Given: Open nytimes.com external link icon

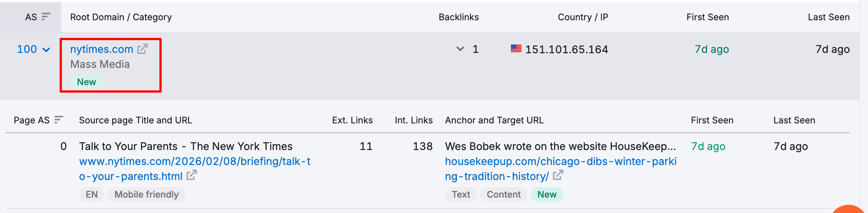Looking at the screenshot, I should click(143, 49).
